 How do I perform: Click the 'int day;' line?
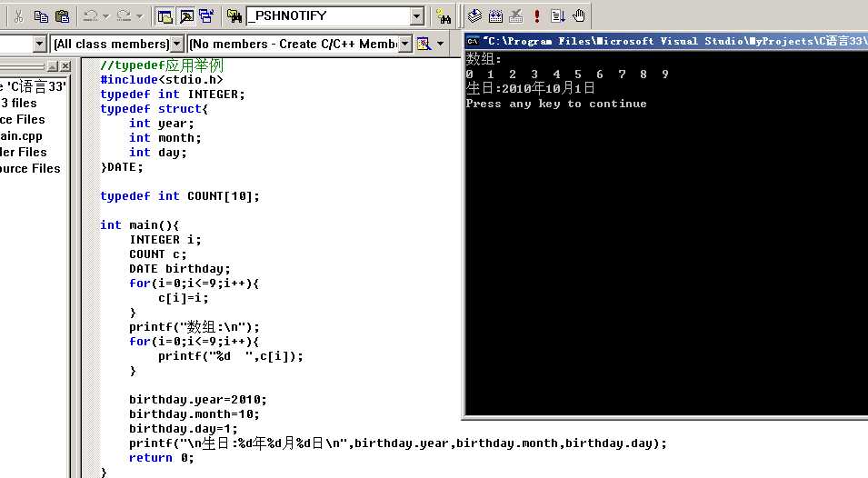tap(158, 152)
